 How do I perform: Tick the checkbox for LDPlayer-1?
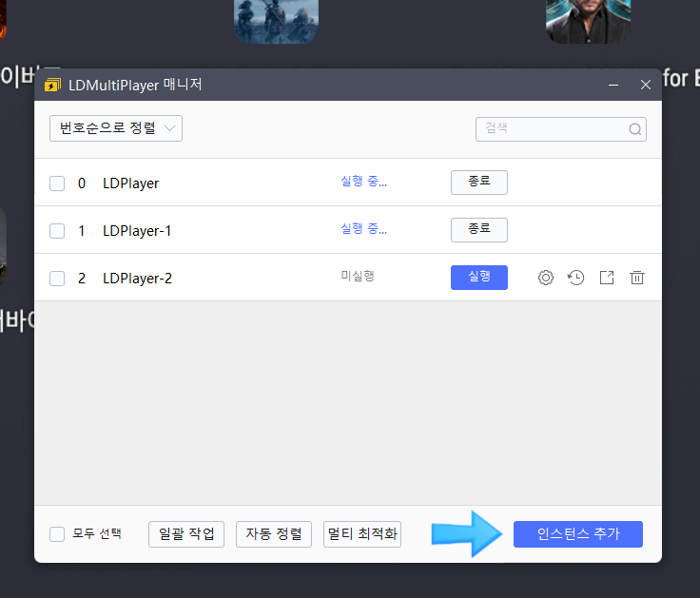point(57,231)
